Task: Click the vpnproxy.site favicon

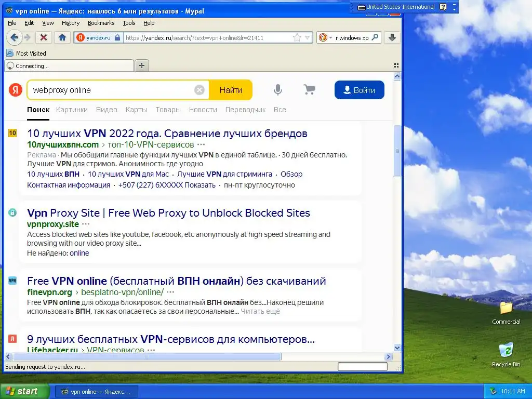Action: [x=12, y=212]
